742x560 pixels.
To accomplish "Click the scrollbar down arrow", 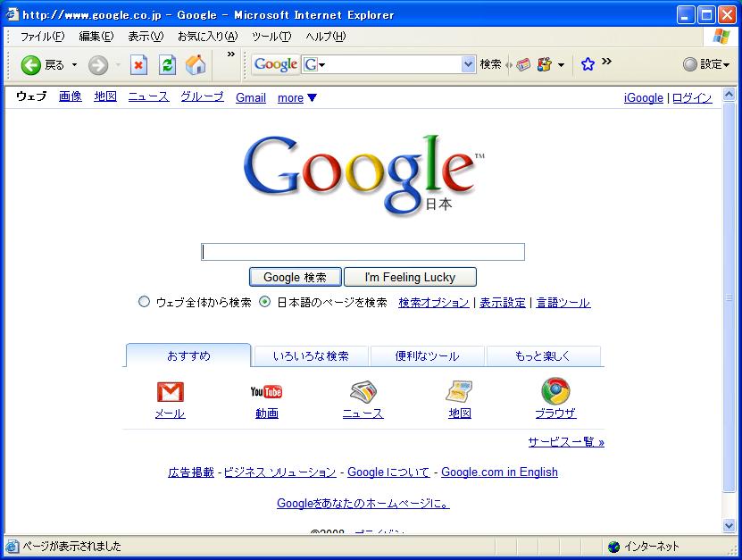I will pos(729,524).
